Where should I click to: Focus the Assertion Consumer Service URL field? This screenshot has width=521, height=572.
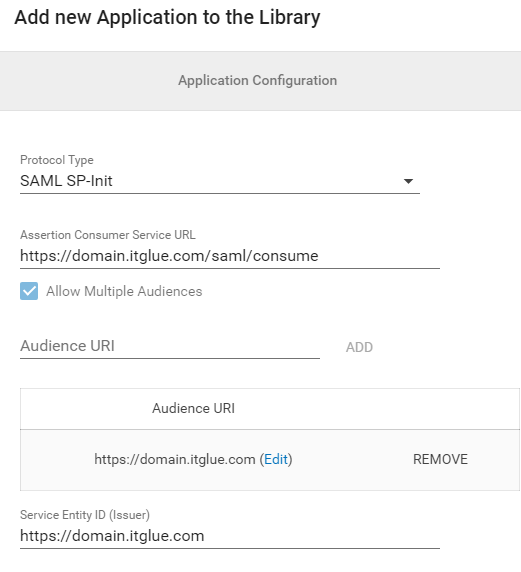[230, 256]
